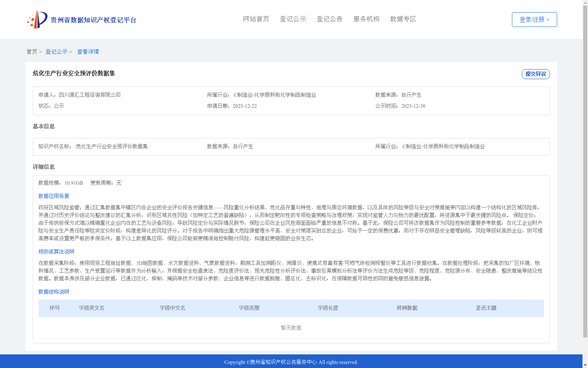Click the 样例数据 column header
The width and height of the screenshot is (588, 368).
(407, 308)
